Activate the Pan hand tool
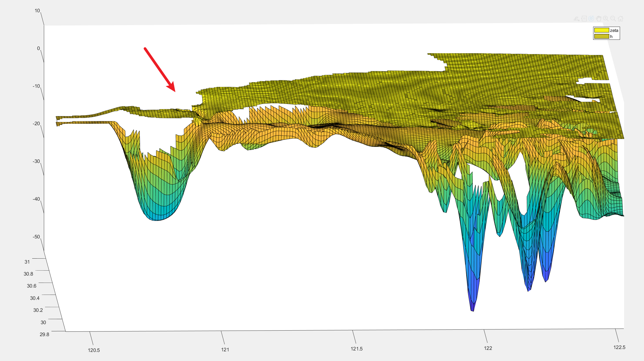The width and height of the screenshot is (644, 361). click(x=599, y=19)
